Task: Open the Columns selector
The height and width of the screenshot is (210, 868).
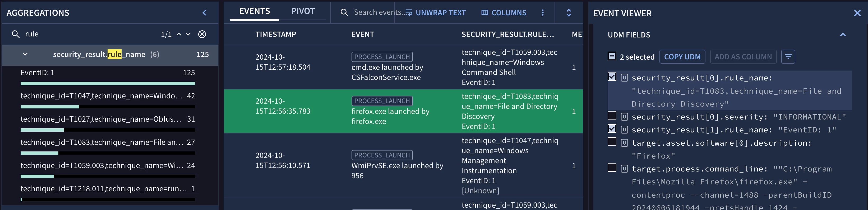Action: tap(504, 12)
